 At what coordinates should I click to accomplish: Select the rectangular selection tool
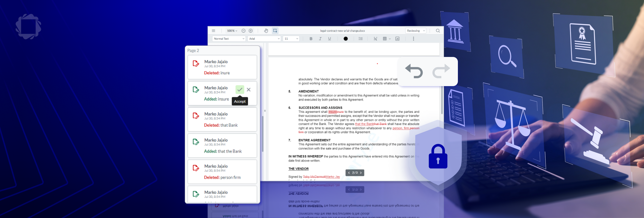[275, 31]
